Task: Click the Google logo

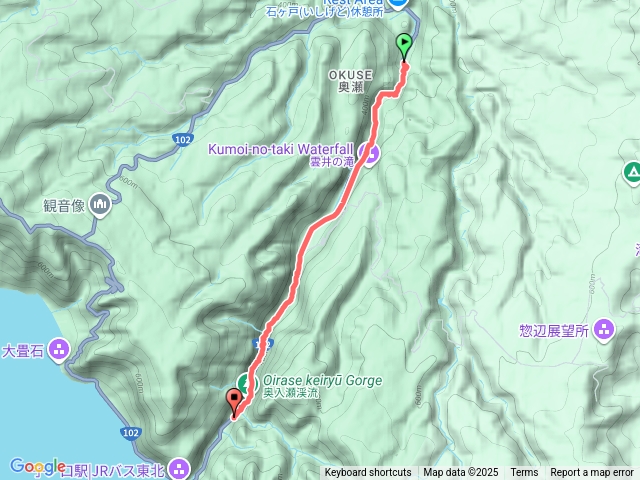Action: point(37,466)
